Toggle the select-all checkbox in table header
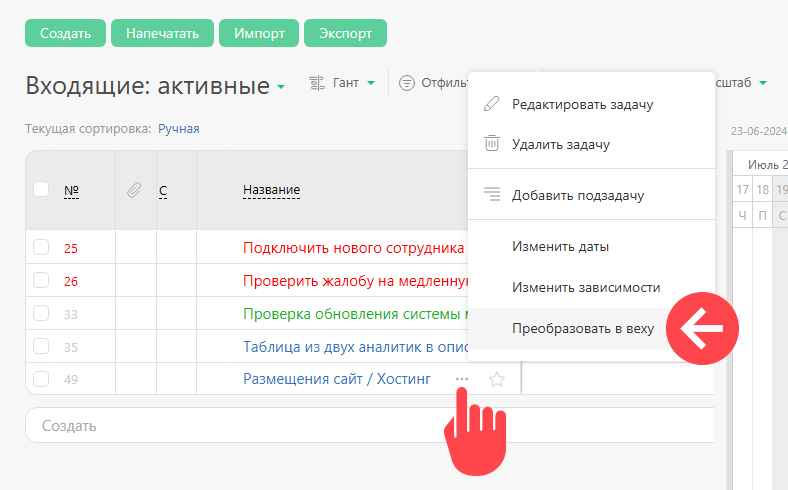 tap(41, 189)
